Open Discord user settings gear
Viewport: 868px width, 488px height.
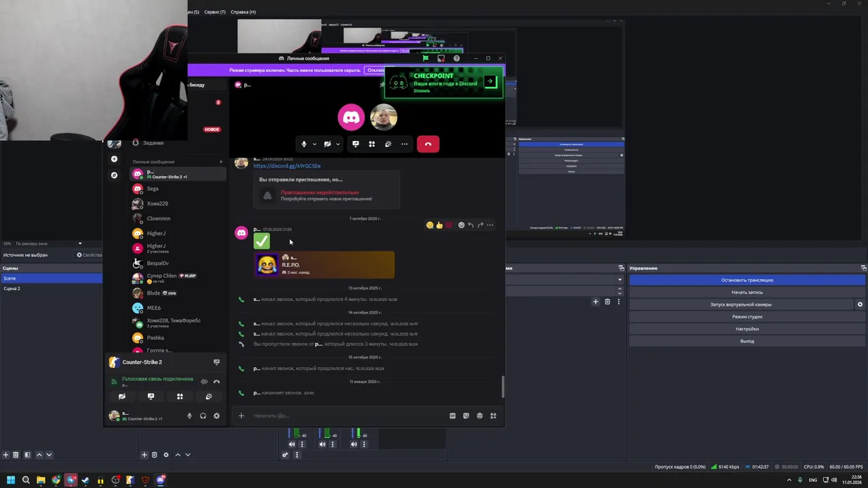pos(216,415)
